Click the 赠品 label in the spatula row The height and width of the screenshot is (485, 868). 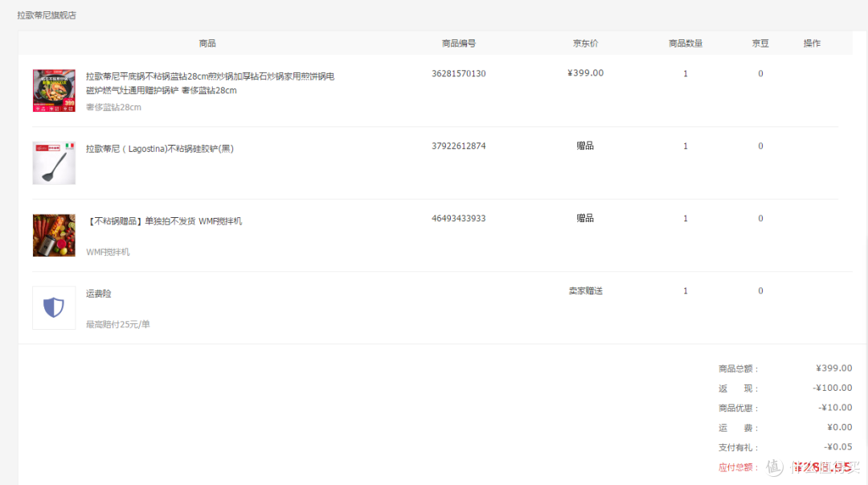(x=585, y=146)
